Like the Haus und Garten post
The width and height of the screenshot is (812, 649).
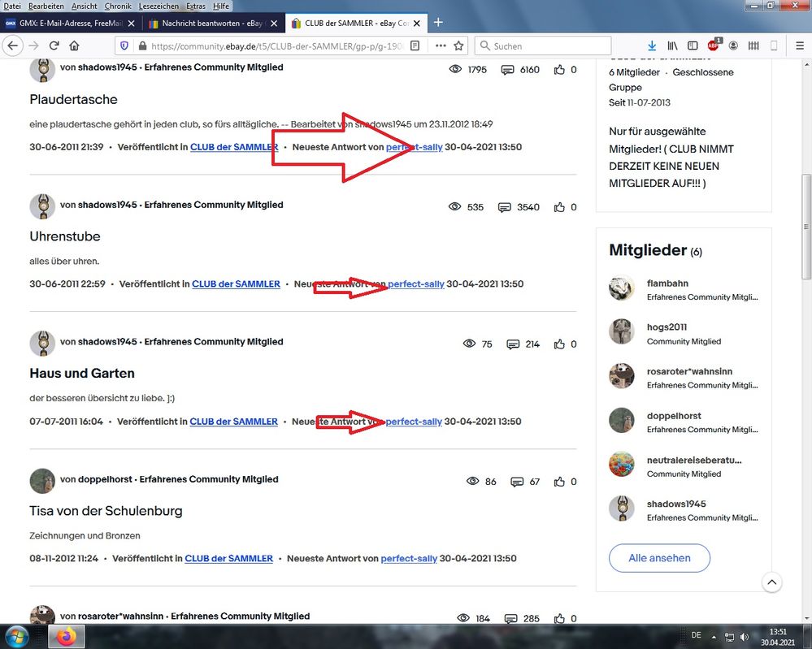(559, 344)
